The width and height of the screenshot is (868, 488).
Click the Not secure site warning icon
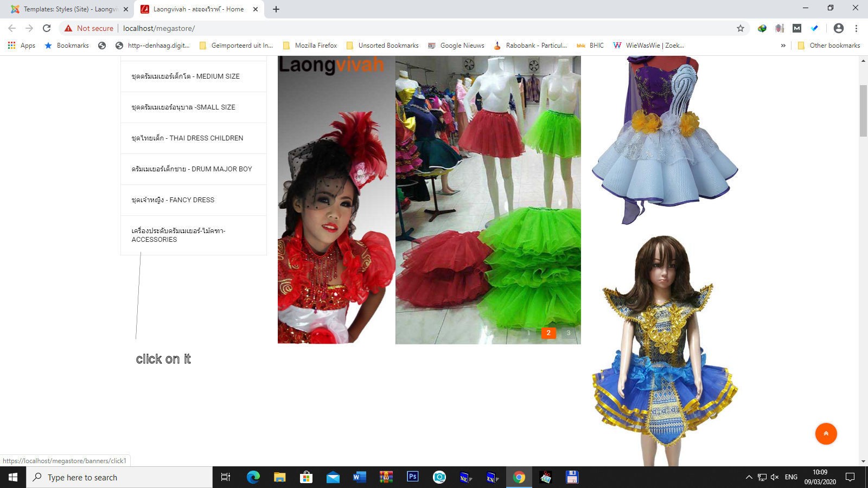coord(68,28)
